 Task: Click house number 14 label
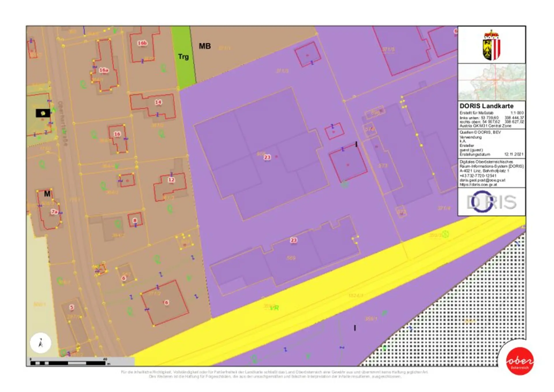[158, 102]
